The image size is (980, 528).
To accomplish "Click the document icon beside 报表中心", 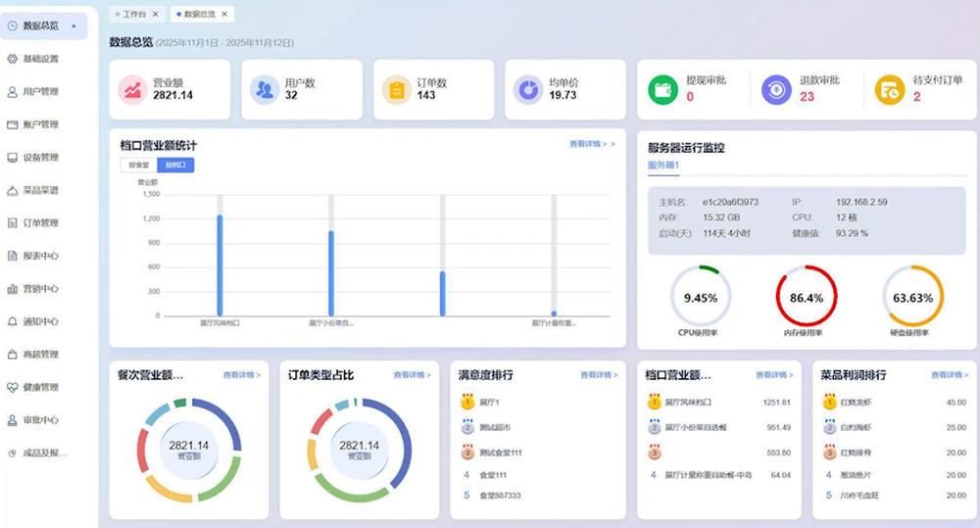I will click(12, 256).
